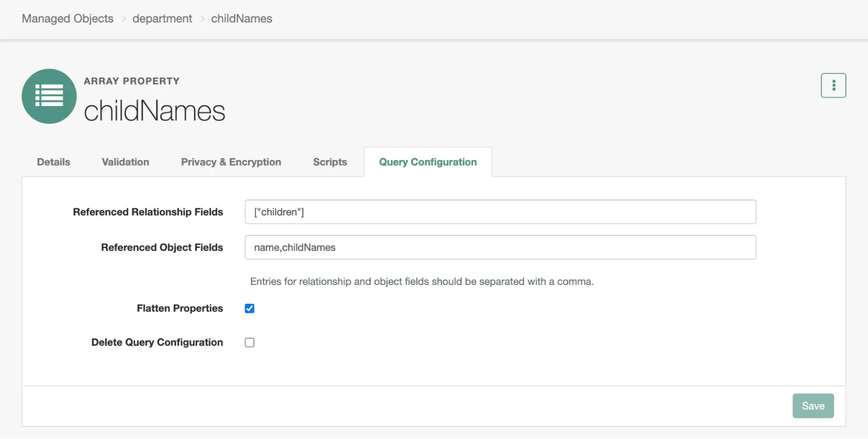Navigate to Managed Objects breadcrumb
Viewport: 868px width, 439px height.
tap(68, 19)
